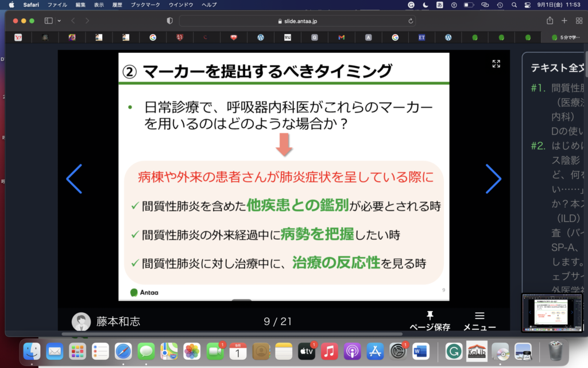Toggle fullscreen mode for the slide viewer

(x=496, y=64)
